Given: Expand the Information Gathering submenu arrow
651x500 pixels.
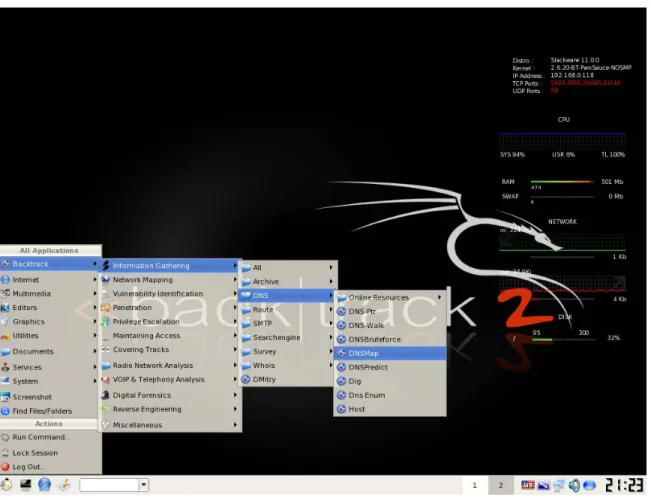Looking at the screenshot, I should (x=235, y=265).
